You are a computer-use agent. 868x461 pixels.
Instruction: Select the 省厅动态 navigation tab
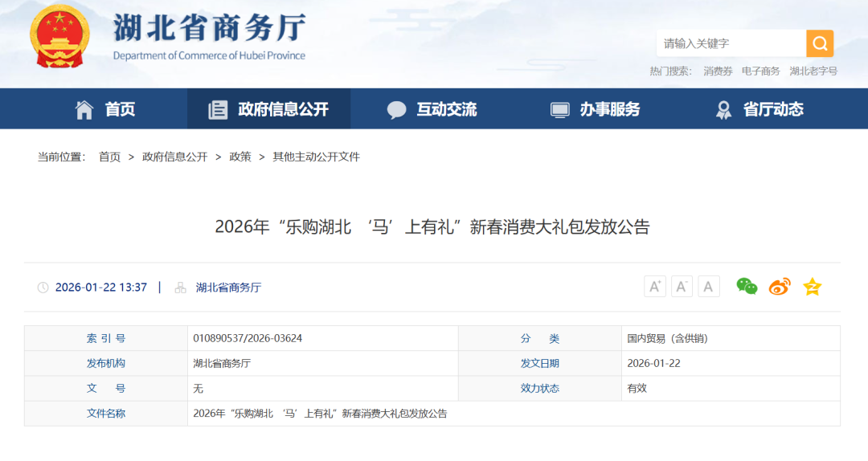click(x=759, y=109)
